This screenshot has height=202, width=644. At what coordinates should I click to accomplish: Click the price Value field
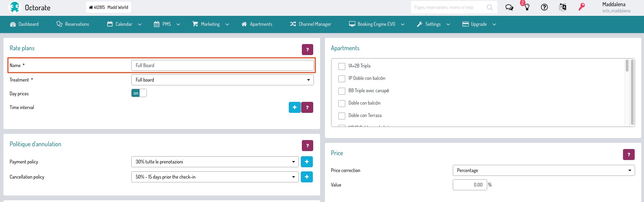click(470, 185)
